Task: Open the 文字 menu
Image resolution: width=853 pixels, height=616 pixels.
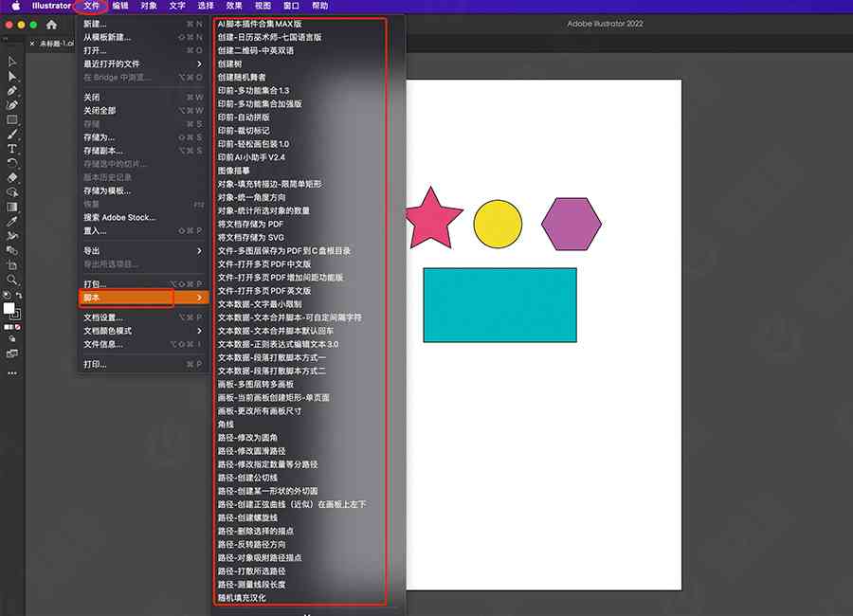Action: (177, 6)
